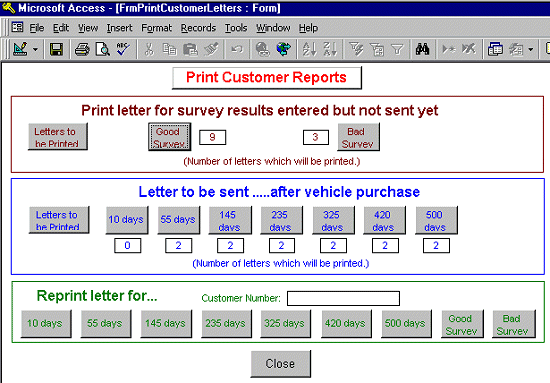This screenshot has width=550, height=383.
Task: Click the red Bad Survey print button
Action: click(x=358, y=137)
